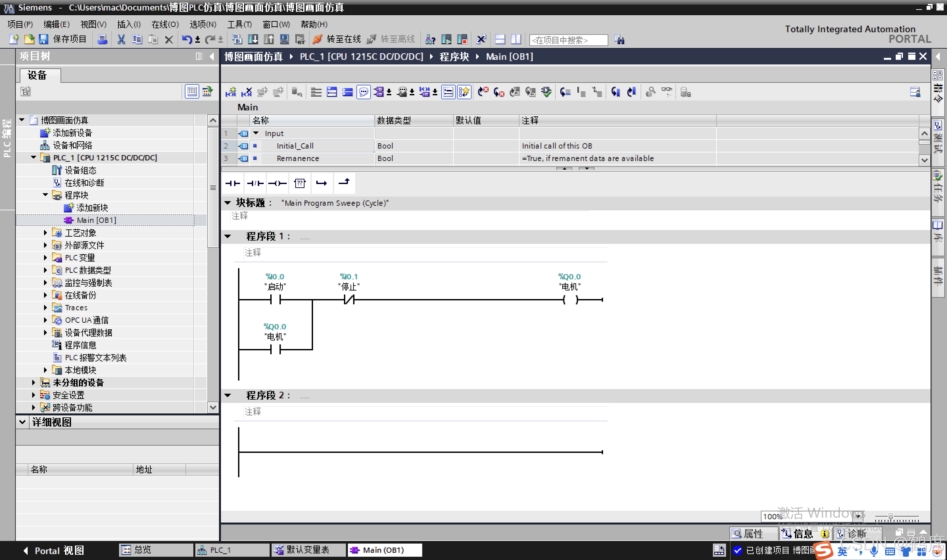Click the open branch icon

coord(322,183)
